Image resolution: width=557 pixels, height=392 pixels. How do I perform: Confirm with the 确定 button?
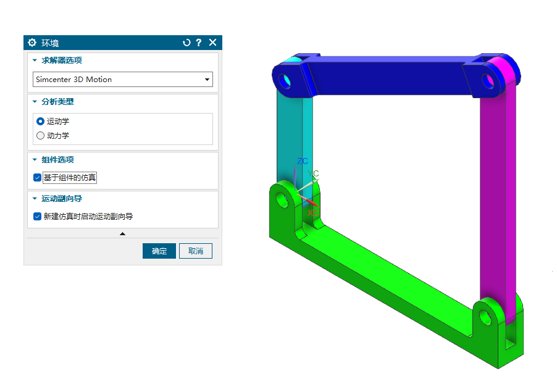pyautogui.click(x=159, y=251)
